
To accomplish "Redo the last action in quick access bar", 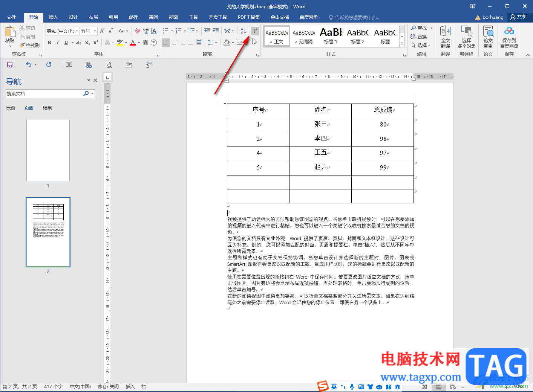I will [x=49, y=65].
